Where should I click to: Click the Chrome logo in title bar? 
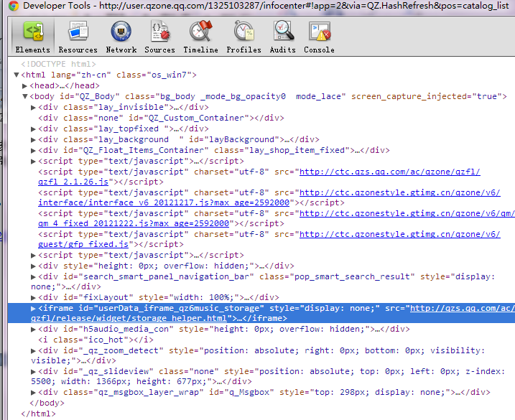pos(14,6)
